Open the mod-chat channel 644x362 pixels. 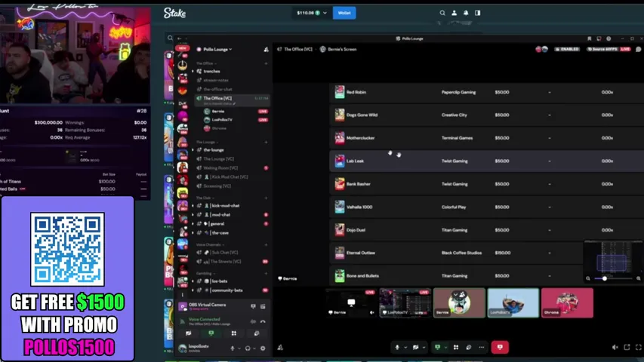click(221, 215)
